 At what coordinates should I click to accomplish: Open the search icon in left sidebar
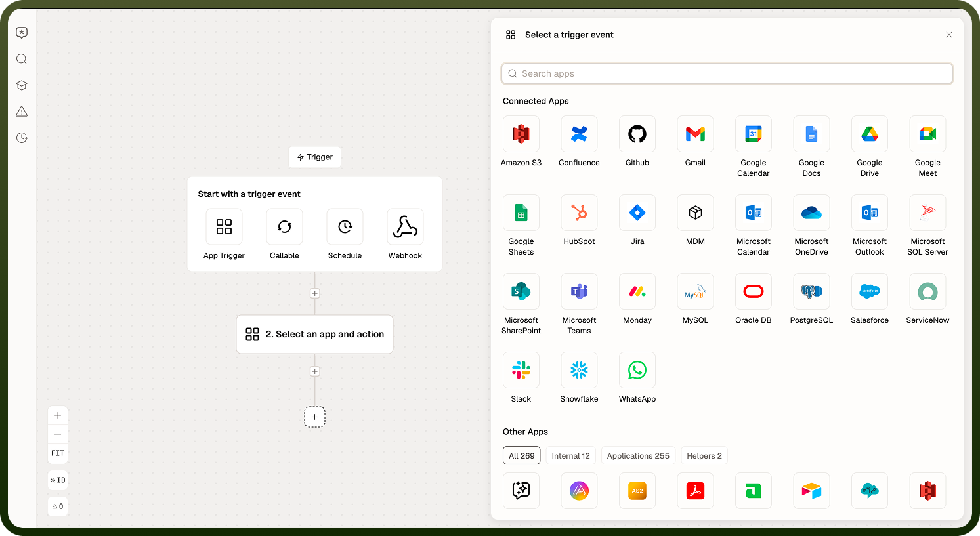pos(22,59)
